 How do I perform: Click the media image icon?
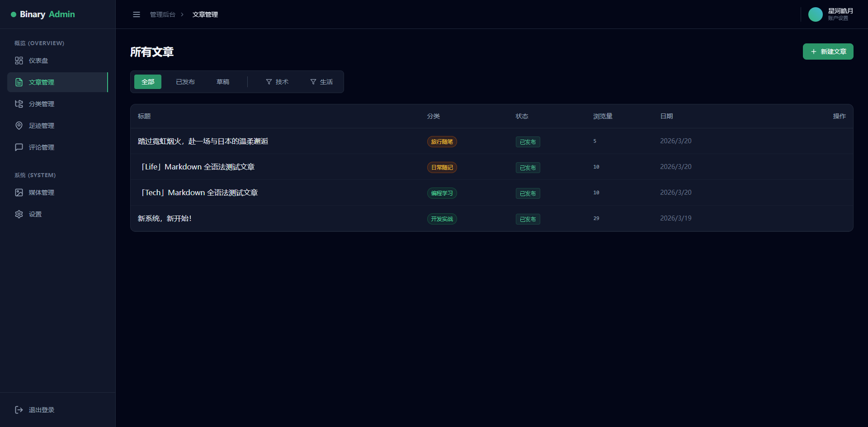(19, 192)
